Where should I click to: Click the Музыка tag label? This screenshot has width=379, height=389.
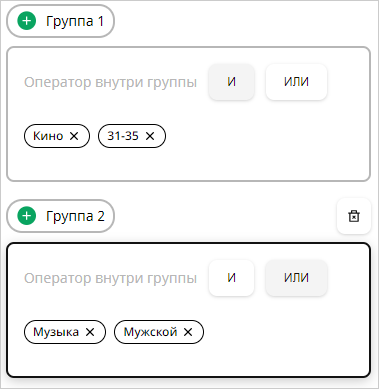56,332
